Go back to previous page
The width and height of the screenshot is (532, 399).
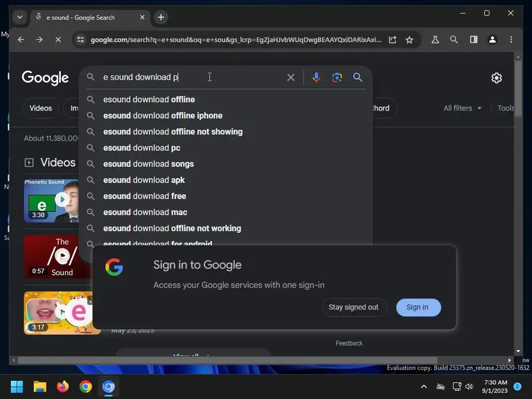pos(21,39)
